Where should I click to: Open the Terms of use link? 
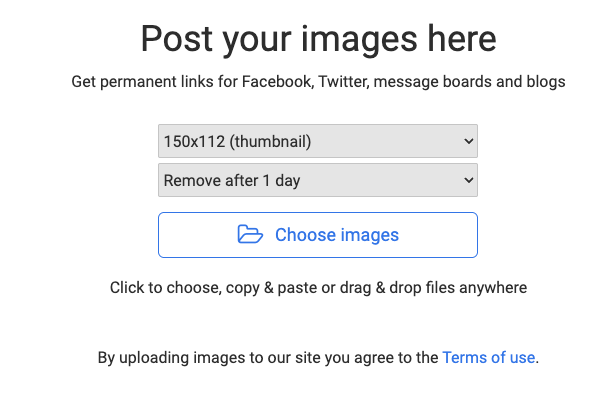489,357
